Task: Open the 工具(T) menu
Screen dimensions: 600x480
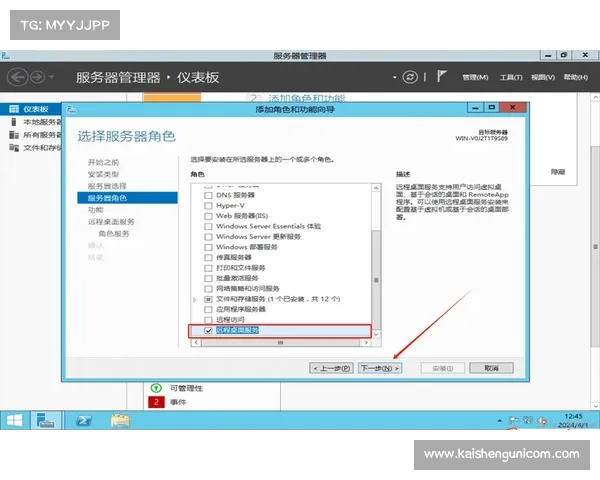Action: (x=511, y=77)
